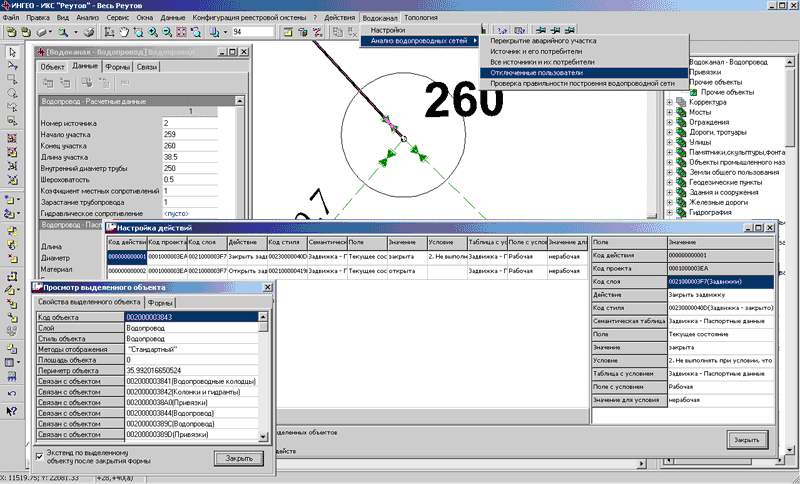
Task: Expand the Мосты layer tree node
Action: [x=669, y=114]
